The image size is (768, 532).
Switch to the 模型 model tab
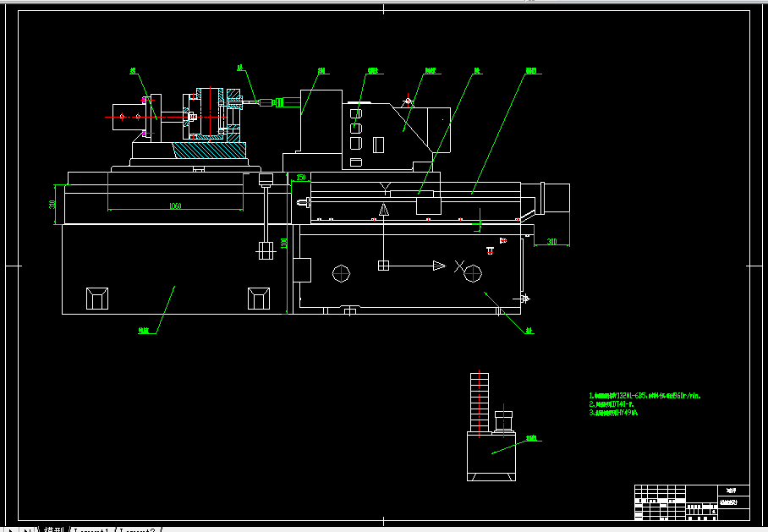point(54,529)
